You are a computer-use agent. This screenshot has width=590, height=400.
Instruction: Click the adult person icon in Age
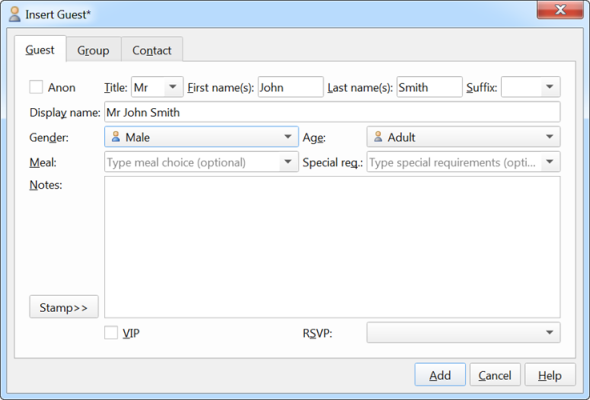pyautogui.click(x=378, y=137)
